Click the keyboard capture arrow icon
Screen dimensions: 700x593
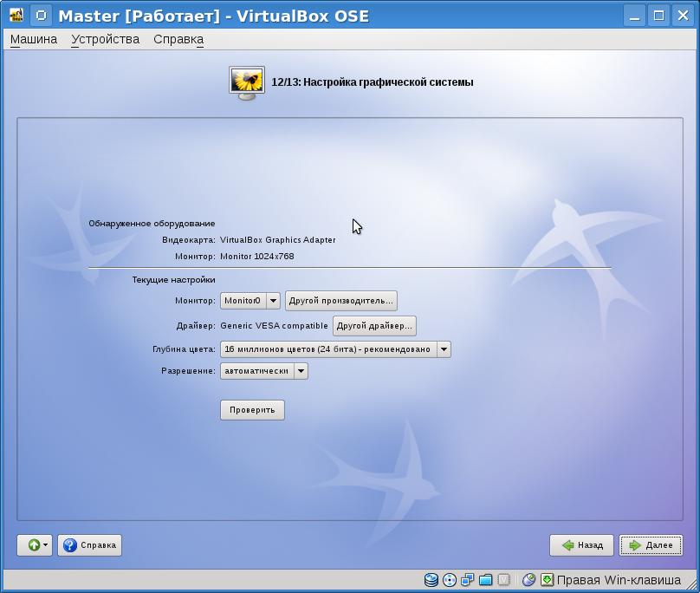tap(547, 580)
